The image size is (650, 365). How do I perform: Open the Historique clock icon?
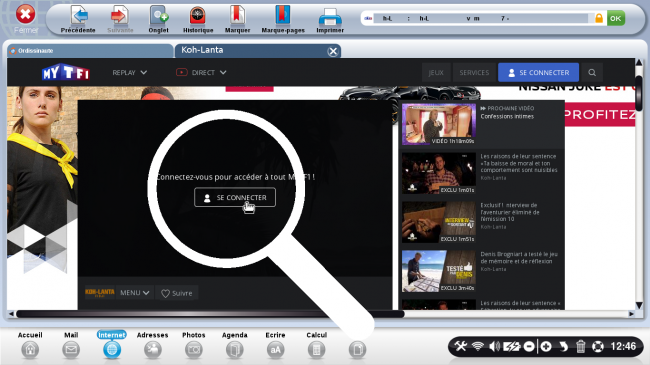198,16
